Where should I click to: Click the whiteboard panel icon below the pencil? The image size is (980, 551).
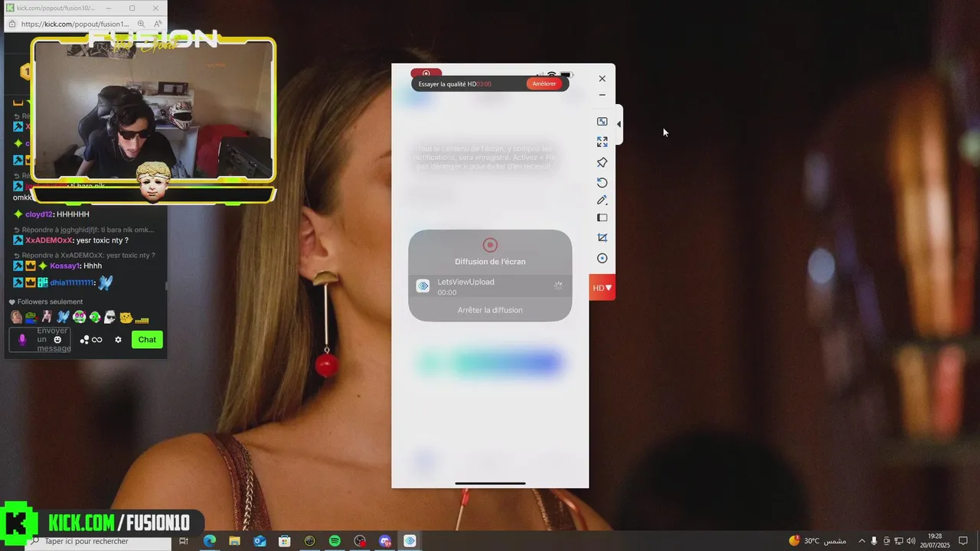pyautogui.click(x=602, y=217)
